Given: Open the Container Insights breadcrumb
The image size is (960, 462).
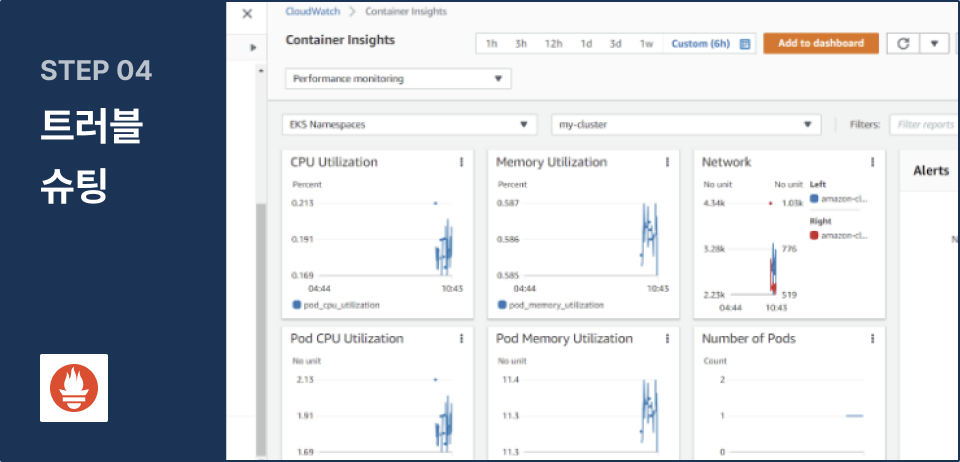Looking at the screenshot, I should (x=406, y=11).
